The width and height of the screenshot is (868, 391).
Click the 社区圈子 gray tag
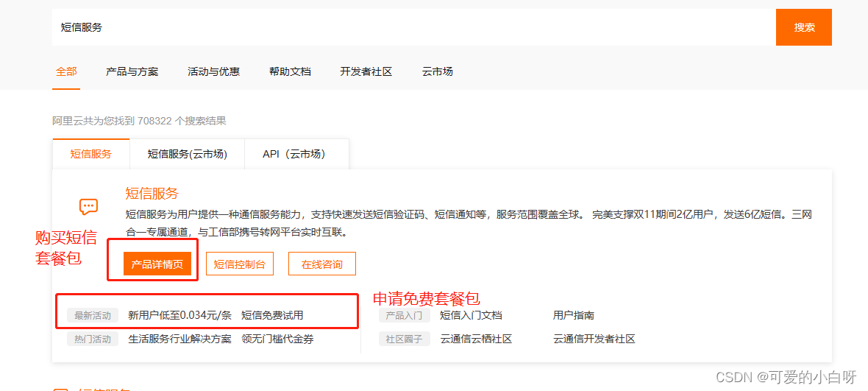pyautogui.click(x=405, y=339)
